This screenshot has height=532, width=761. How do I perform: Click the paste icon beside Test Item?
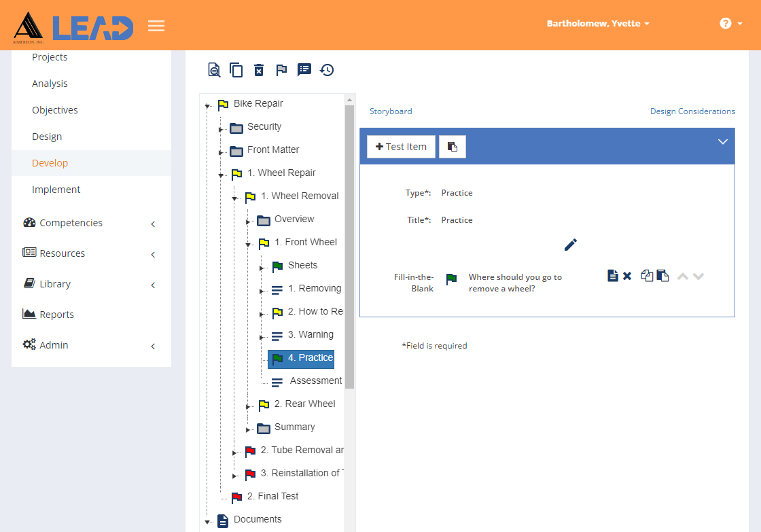453,147
